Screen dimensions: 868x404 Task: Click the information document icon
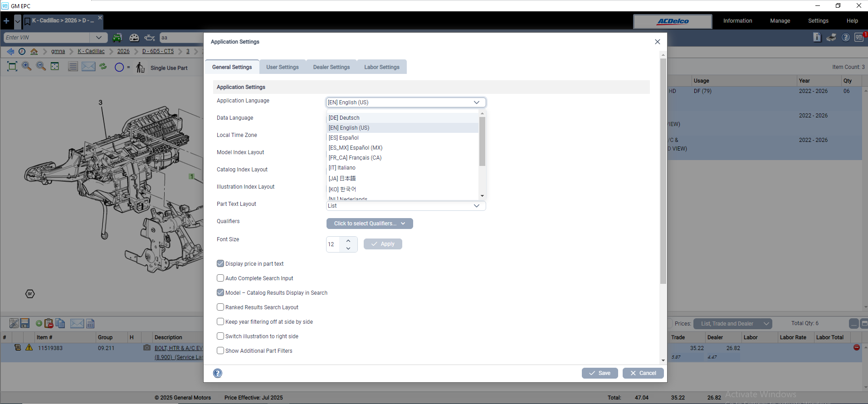(x=817, y=37)
